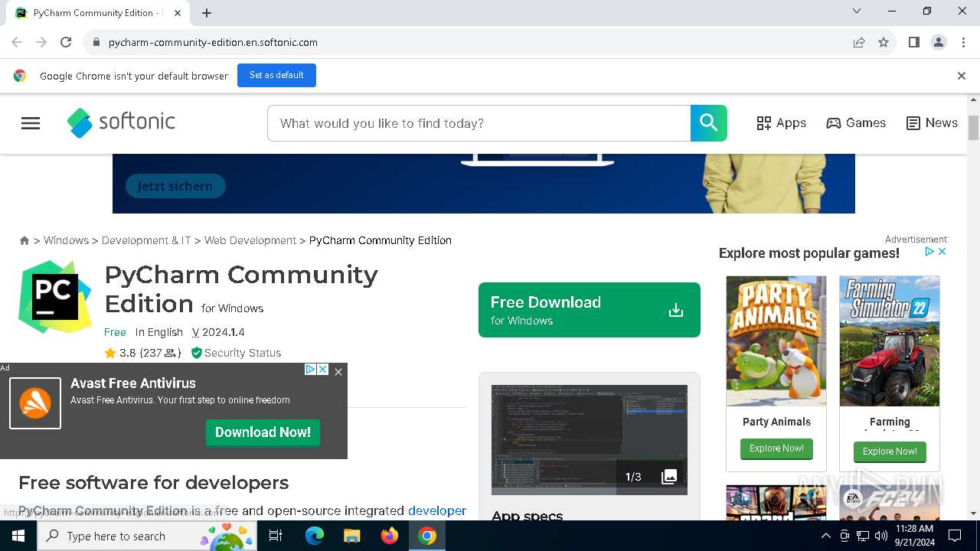Viewport: 980px width, 551px height.
Task: Go forward in browser history
Action: pos(41,42)
